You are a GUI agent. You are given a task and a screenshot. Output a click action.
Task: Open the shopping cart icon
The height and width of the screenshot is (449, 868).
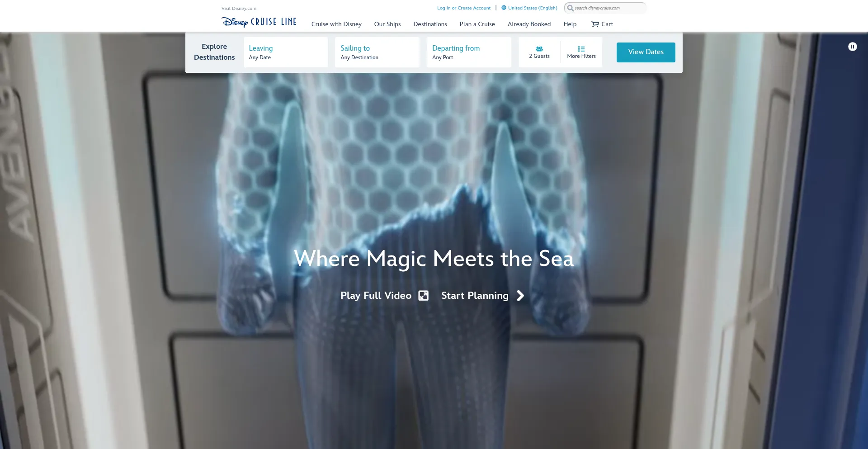pyautogui.click(x=595, y=24)
